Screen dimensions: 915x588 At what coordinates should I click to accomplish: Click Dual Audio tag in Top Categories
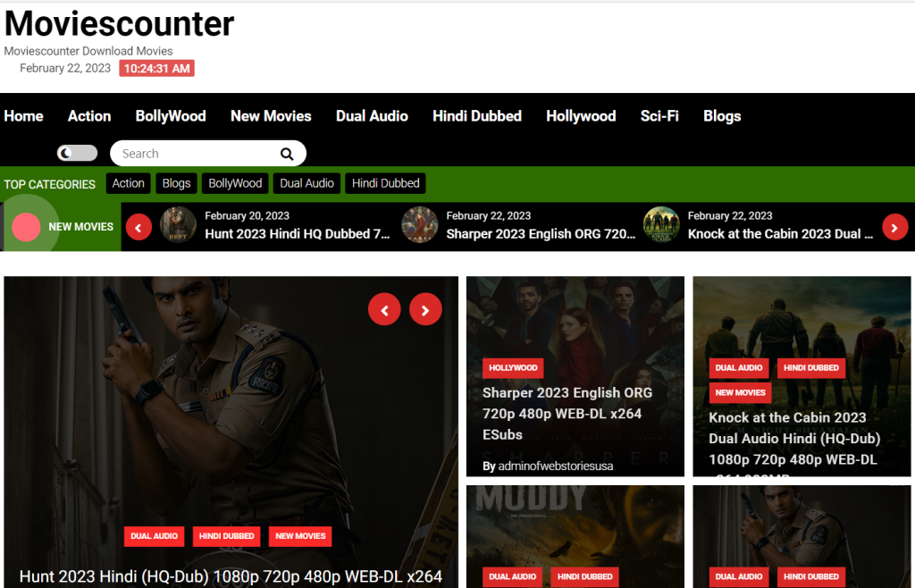(x=306, y=183)
